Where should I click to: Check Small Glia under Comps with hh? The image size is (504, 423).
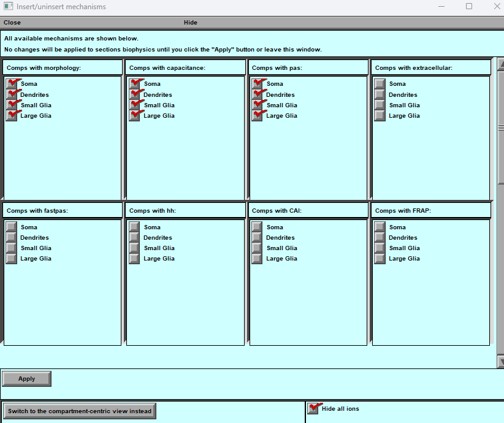click(134, 248)
